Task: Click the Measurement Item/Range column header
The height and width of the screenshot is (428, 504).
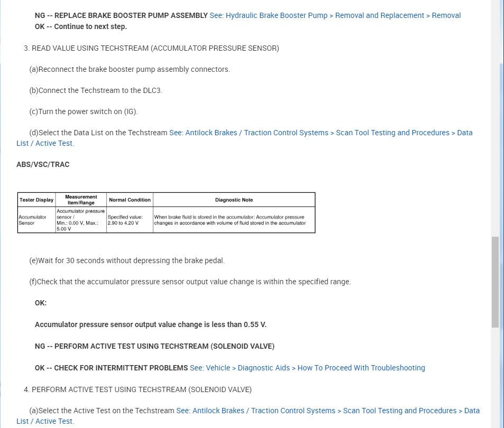Action: pos(81,200)
